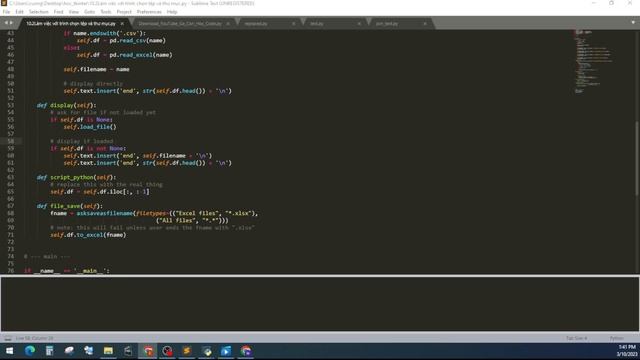Toggle side bar icon in status bar
Image resolution: width=640 pixels, height=360 pixels.
point(8,338)
